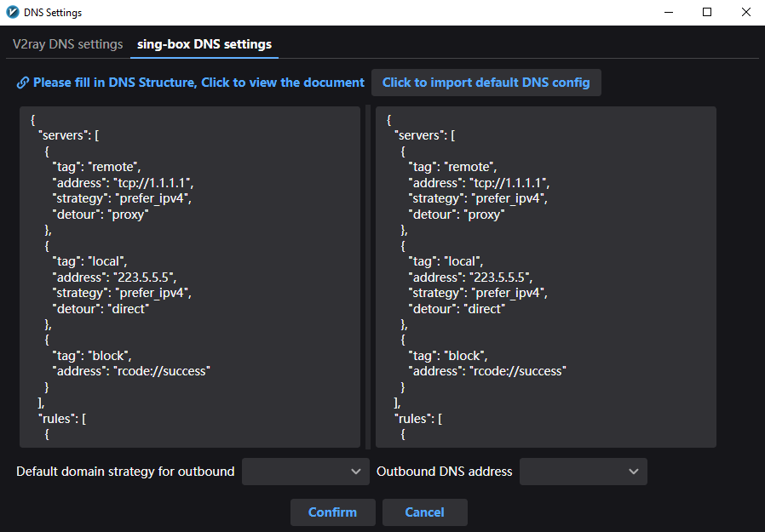Open the Outbound DNS address dropdown
This screenshot has width=765, height=532.
[583, 472]
